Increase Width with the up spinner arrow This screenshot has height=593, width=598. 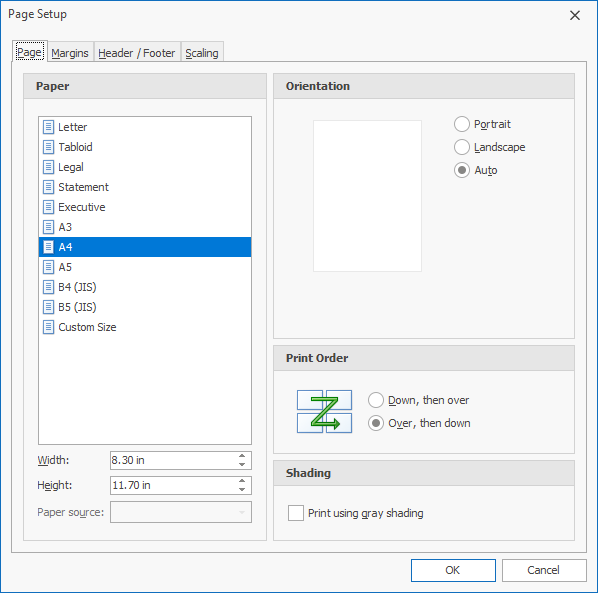pyautogui.click(x=242, y=456)
